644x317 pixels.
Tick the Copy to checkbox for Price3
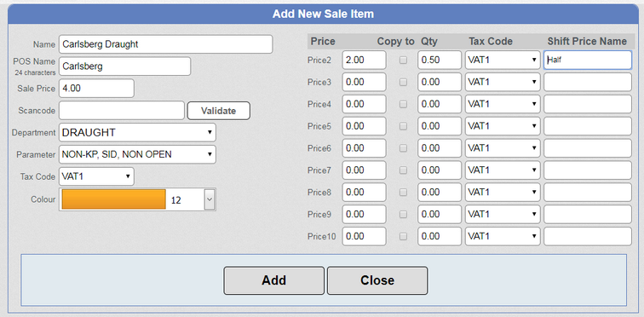[x=403, y=82]
